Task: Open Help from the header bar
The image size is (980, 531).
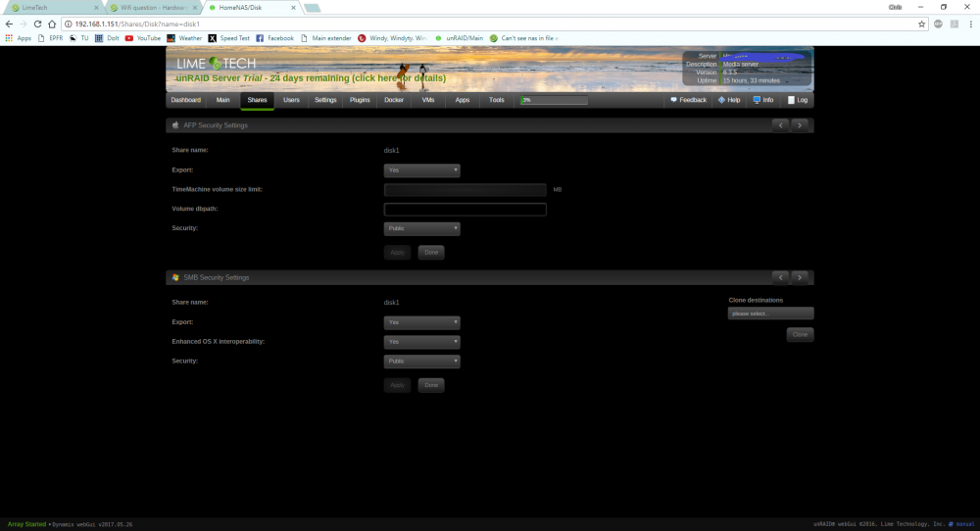Action: pos(729,100)
